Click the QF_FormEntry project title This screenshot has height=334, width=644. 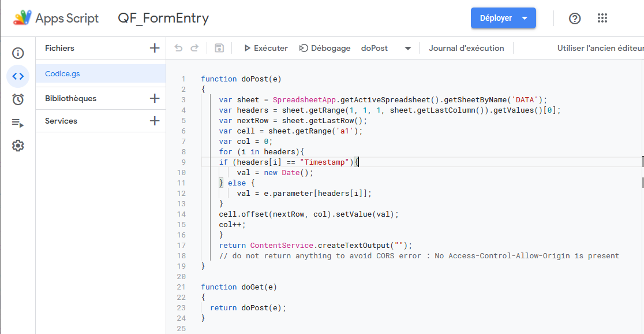coord(163,18)
